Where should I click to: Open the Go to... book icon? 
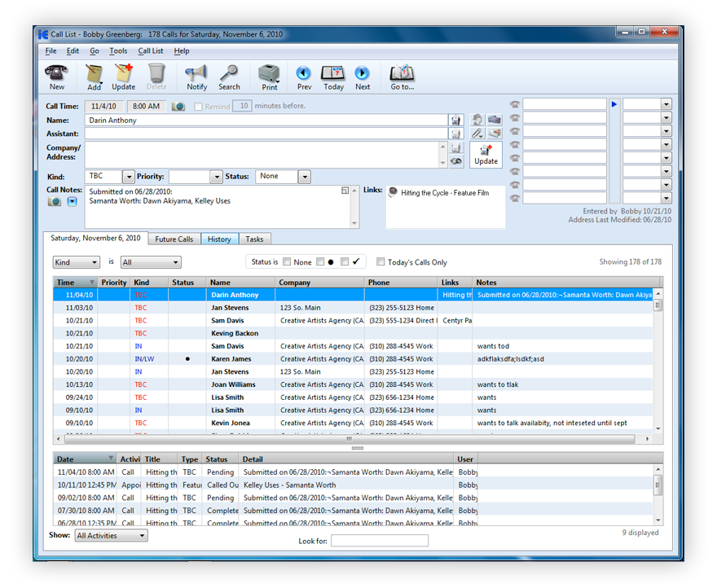402,73
